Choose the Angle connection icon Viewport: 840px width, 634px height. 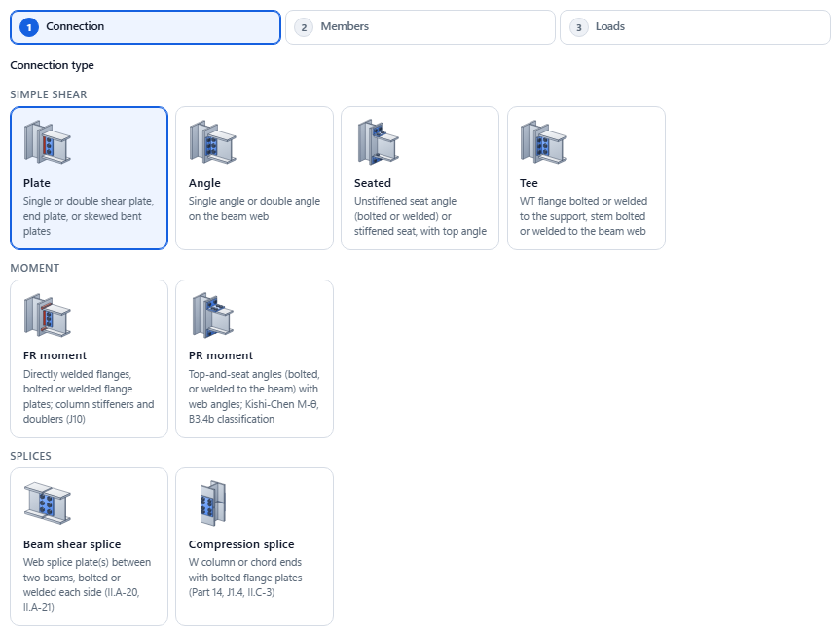click(213, 142)
